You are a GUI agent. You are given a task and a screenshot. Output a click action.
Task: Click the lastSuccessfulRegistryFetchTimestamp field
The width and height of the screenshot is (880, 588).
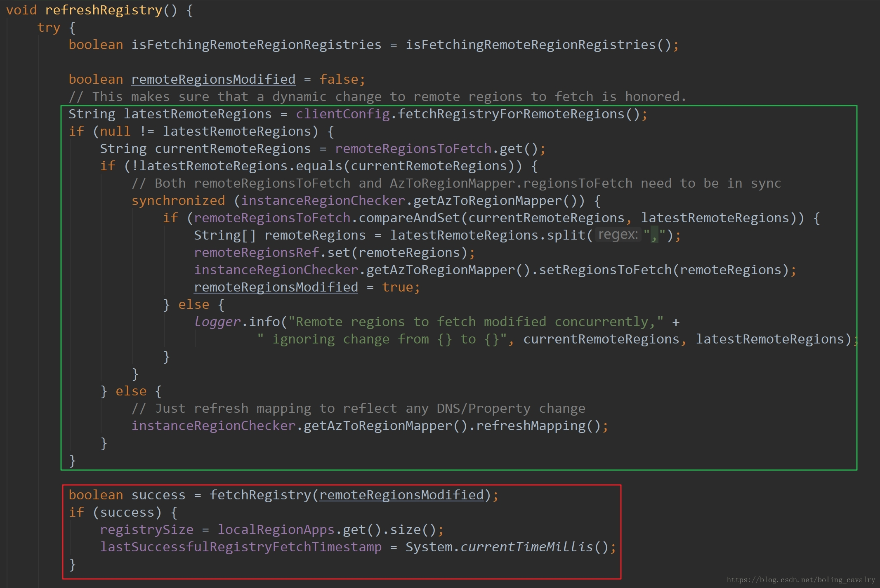click(241, 547)
